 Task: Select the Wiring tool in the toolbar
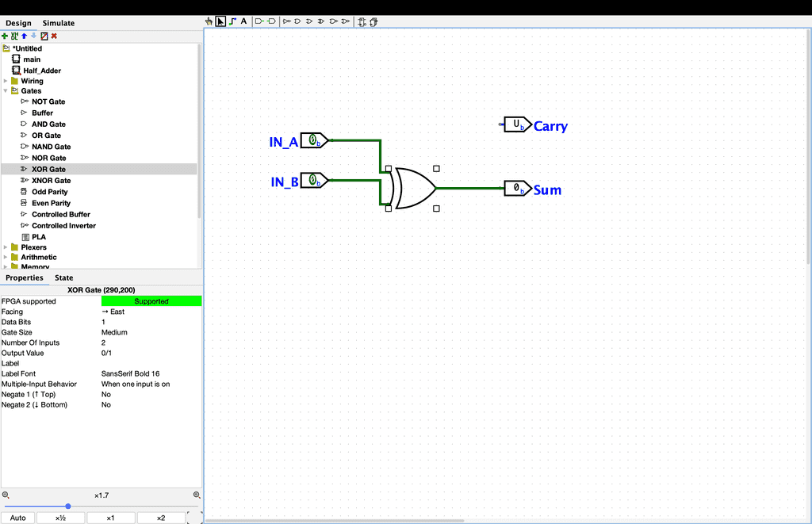[x=232, y=21]
